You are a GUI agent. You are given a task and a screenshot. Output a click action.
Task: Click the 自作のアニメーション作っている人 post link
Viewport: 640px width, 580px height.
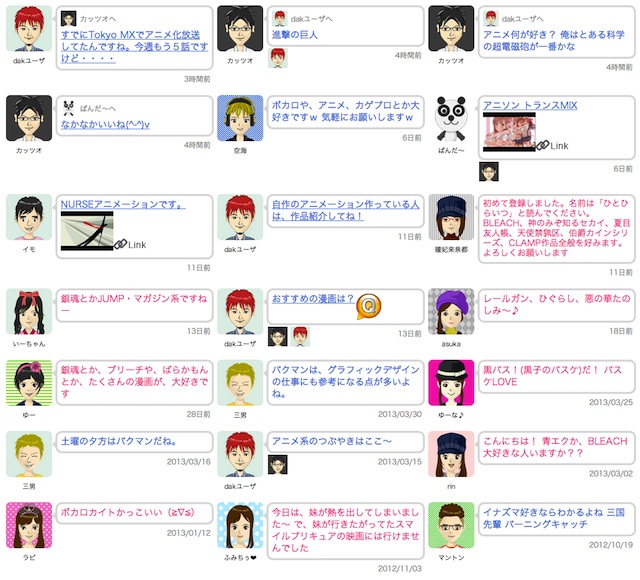(x=345, y=210)
